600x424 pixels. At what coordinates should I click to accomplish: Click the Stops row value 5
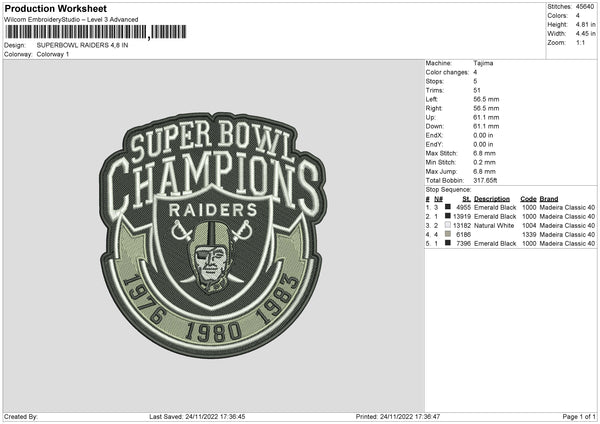click(x=475, y=82)
